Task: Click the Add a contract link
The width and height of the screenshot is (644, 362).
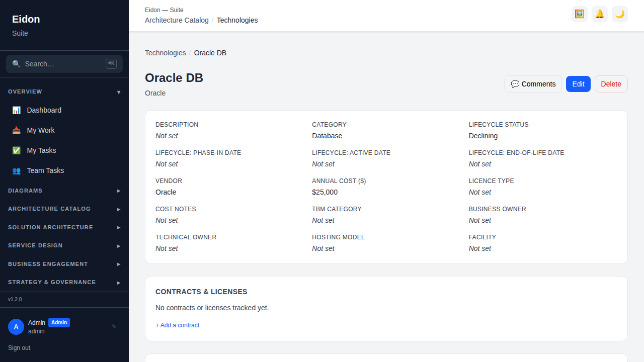Action: click(177, 325)
